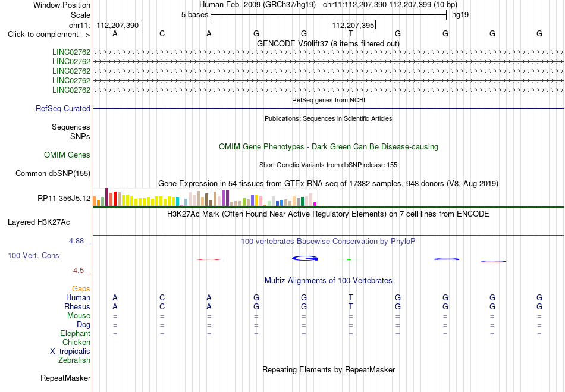Click the Chicken species label

(x=76, y=342)
